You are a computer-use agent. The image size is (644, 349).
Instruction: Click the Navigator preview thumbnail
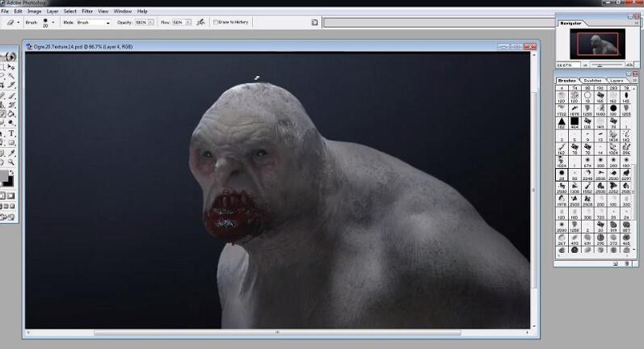[597, 44]
